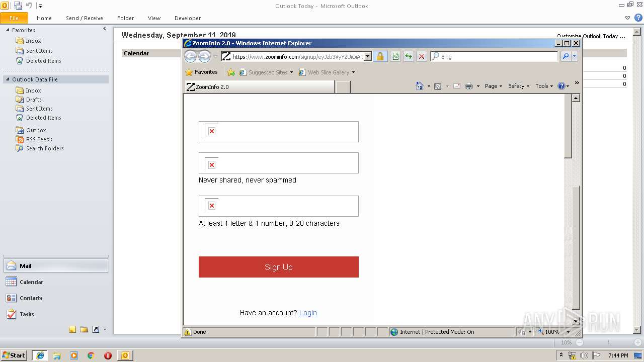Image resolution: width=644 pixels, height=362 pixels.
Task: Open the Safety menu dropdown
Action: tap(519, 86)
